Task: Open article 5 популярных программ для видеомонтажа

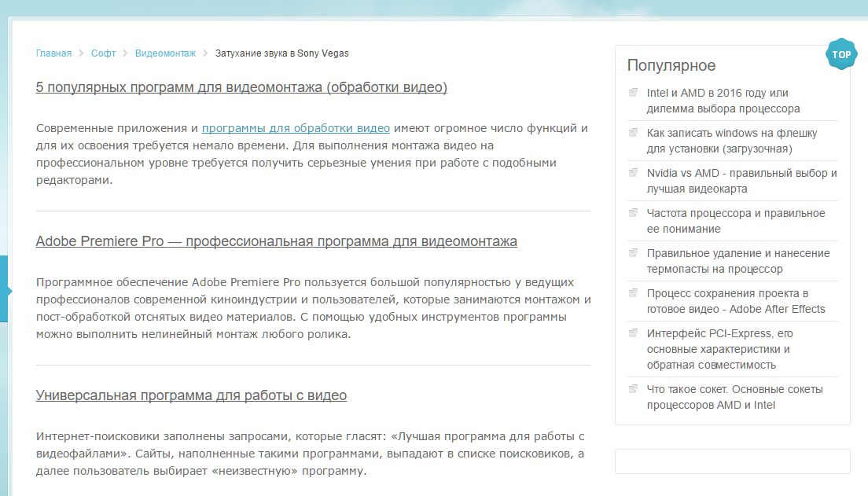Action: (241, 87)
